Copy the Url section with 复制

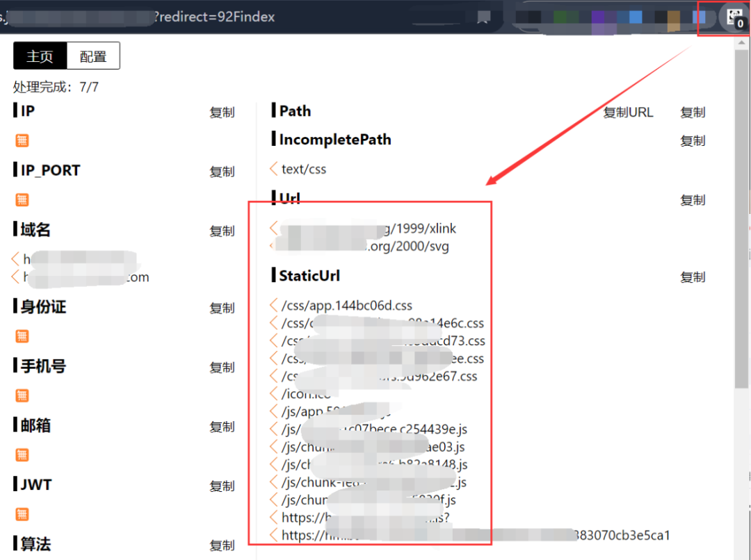point(693,200)
